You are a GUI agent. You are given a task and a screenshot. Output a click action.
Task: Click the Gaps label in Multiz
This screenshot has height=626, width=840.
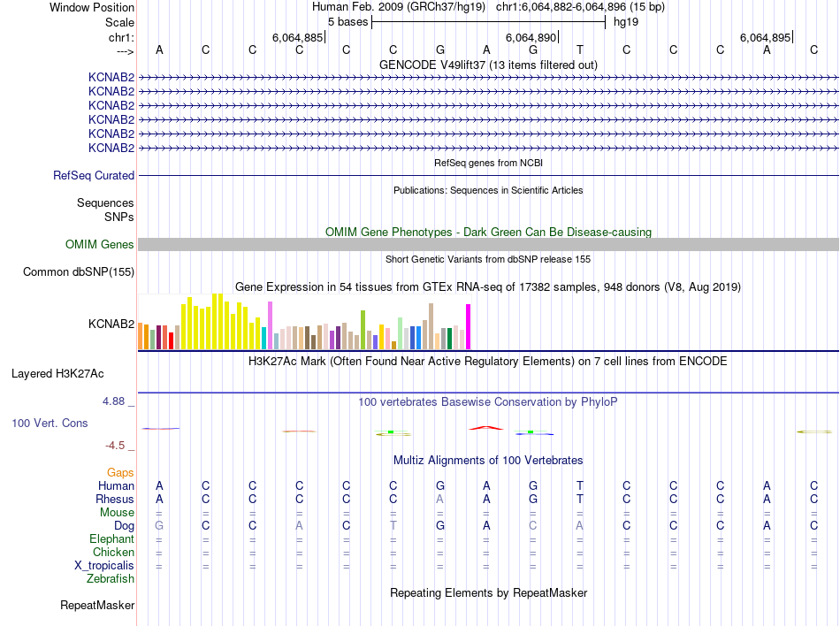tap(120, 472)
